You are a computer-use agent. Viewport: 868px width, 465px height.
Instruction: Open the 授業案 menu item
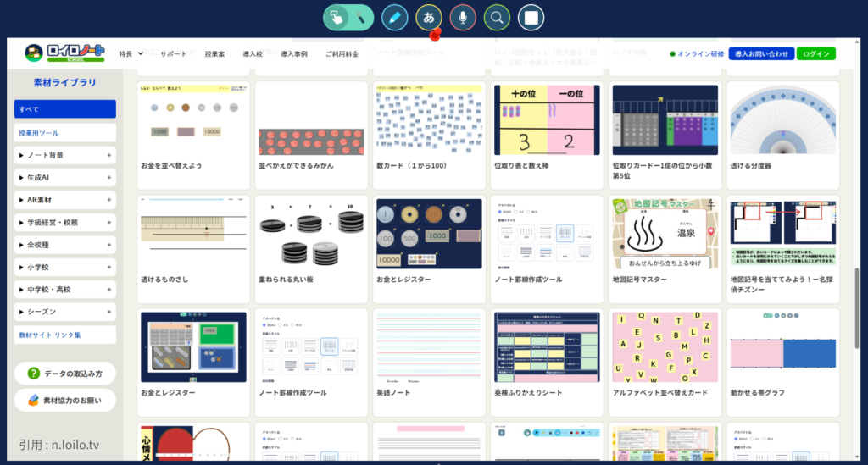pos(214,53)
